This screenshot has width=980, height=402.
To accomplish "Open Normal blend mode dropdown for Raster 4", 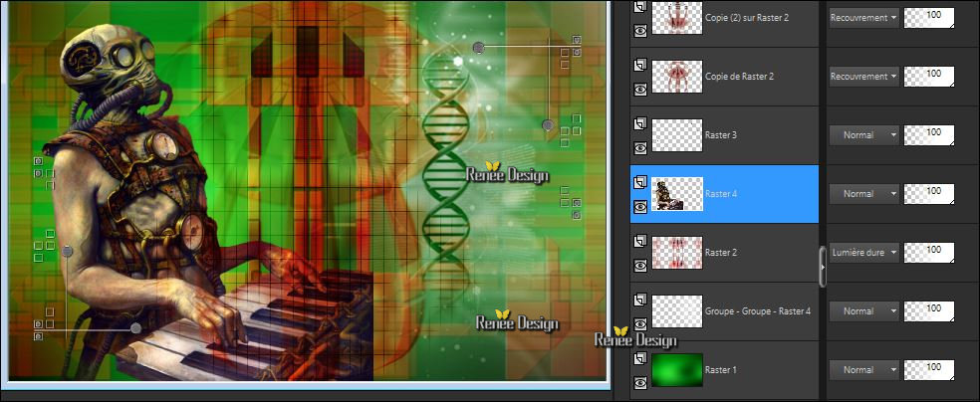I will click(x=863, y=193).
